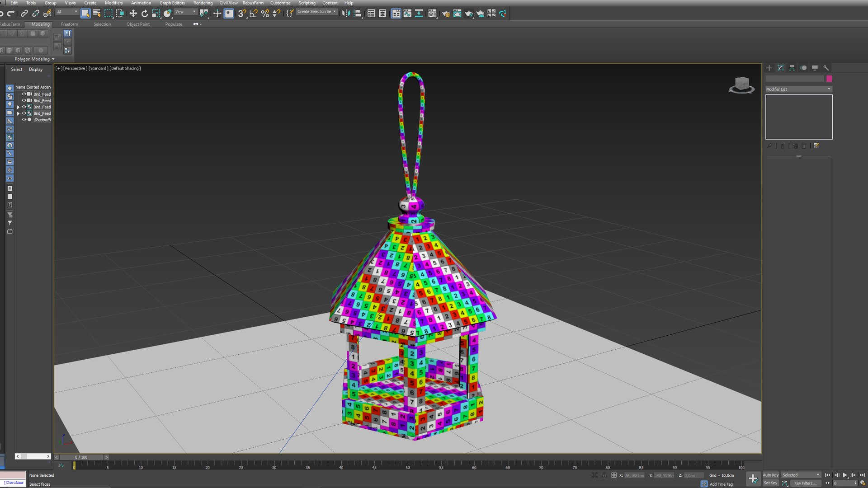Screen dimensions: 868x488
Task: Toggle the Percent Snap icon
Action: tap(265, 14)
